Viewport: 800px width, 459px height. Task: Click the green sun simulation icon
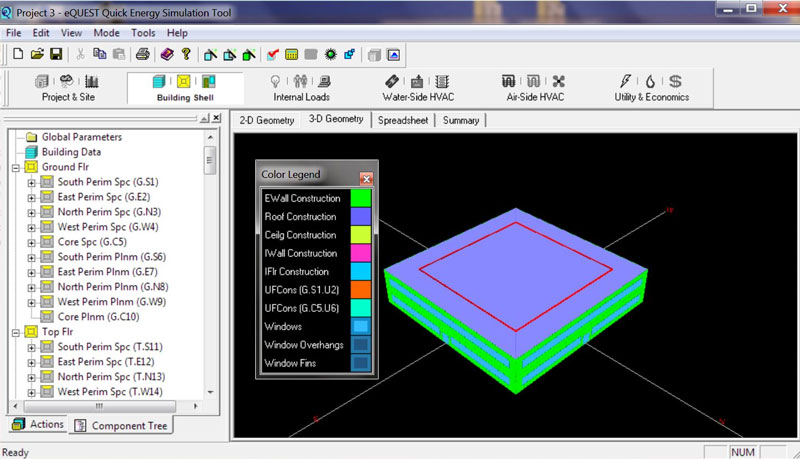[331, 55]
